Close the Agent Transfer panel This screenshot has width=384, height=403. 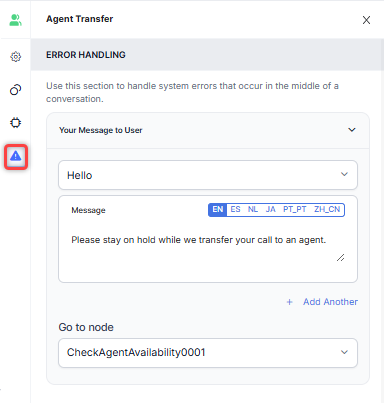366,20
